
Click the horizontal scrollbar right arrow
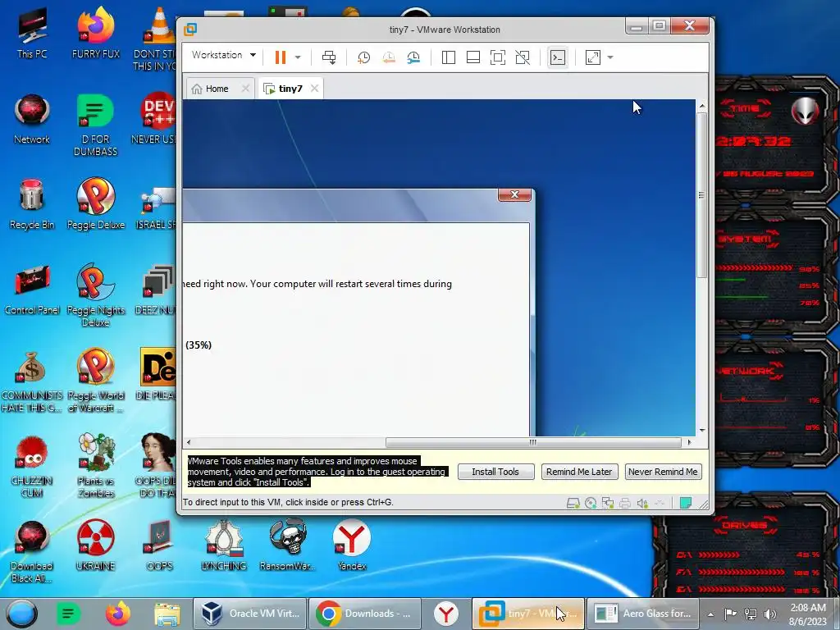(689, 442)
